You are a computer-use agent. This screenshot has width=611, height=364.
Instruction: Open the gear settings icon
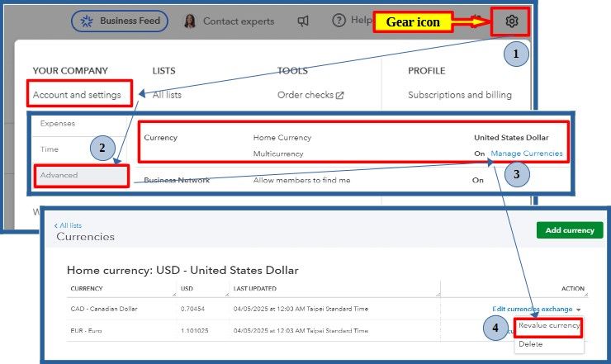click(511, 21)
